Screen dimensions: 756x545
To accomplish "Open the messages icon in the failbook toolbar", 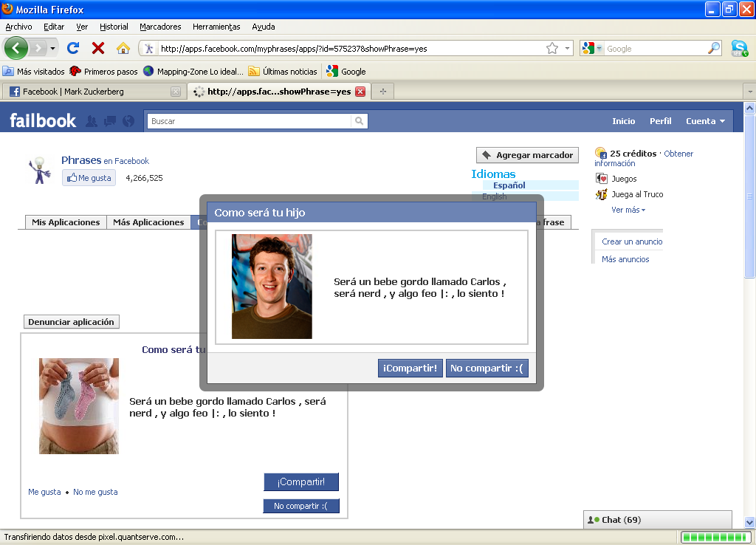I will click(109, 121).
